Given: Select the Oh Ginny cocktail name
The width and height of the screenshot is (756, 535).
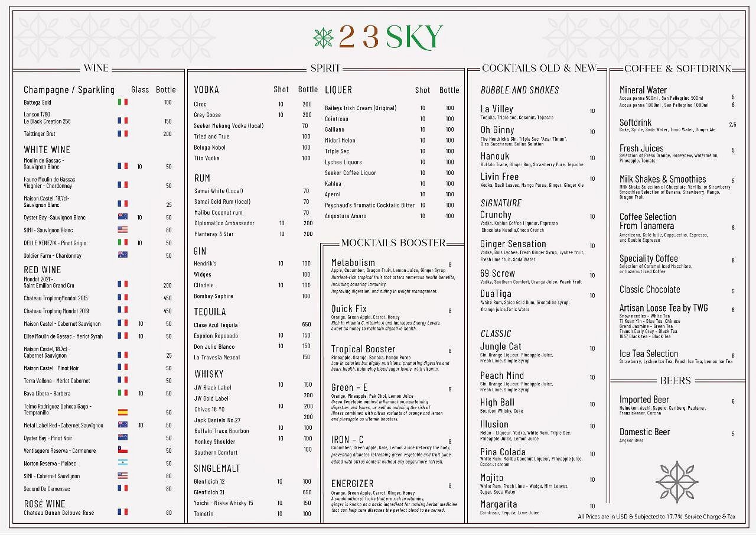Looking at the screenshot, I should [x=497, y=129].
